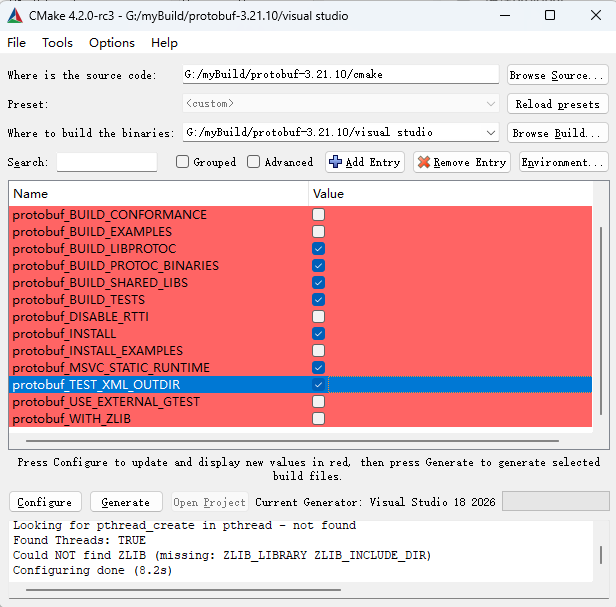
Task: Select the protobuf_WITH_ZLIB row name
Action: click(x=72, y=418)
